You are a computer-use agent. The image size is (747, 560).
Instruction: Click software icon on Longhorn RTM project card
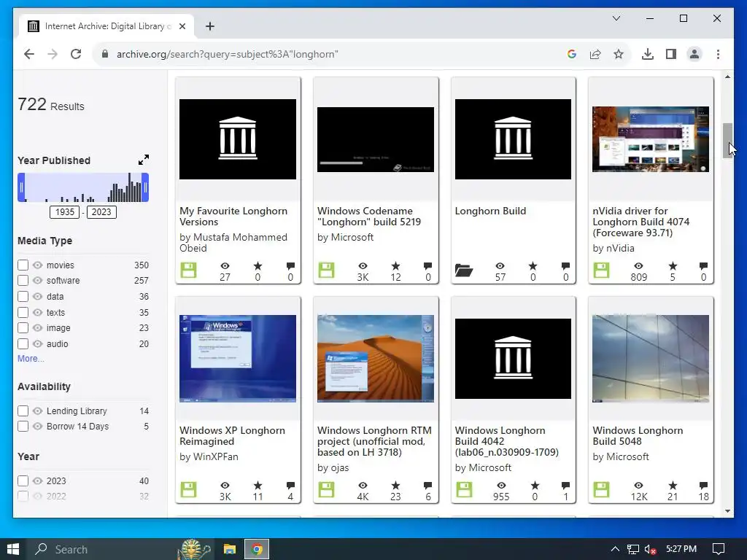tap(326, 489)
